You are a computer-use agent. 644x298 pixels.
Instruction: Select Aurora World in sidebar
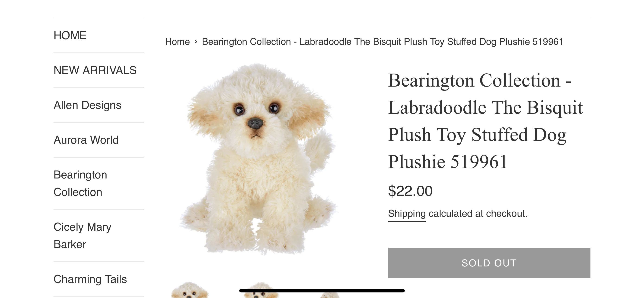click(x=86, y=140)
